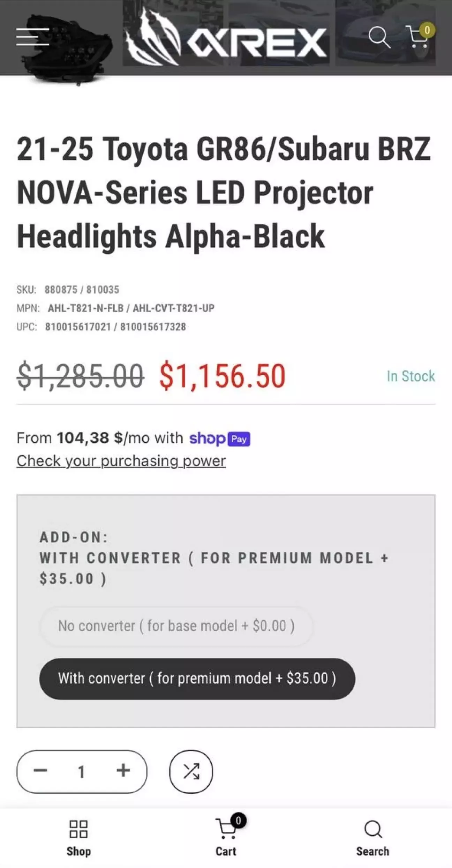452x868 pixels.
Task: Tap the product title heading
Action: pos(224,193)
